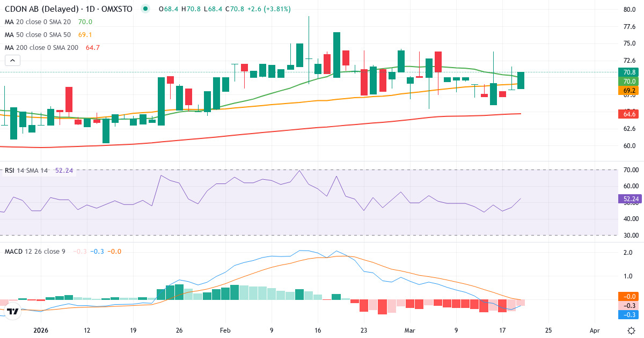Click the MACD 12 26 close 9 legend
Viewport: 644px width, 338px height.
[35, 251]
